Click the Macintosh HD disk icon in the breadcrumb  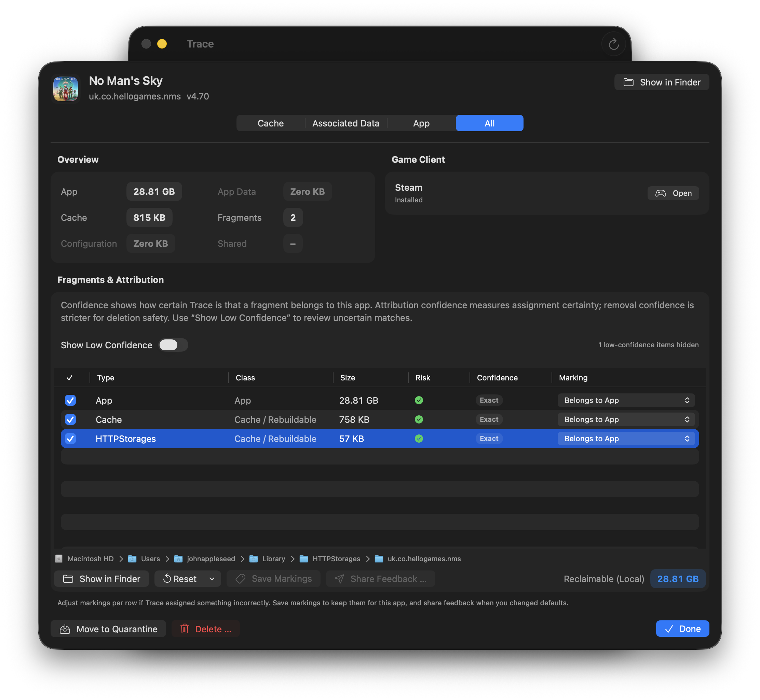[x=59, y=559]
